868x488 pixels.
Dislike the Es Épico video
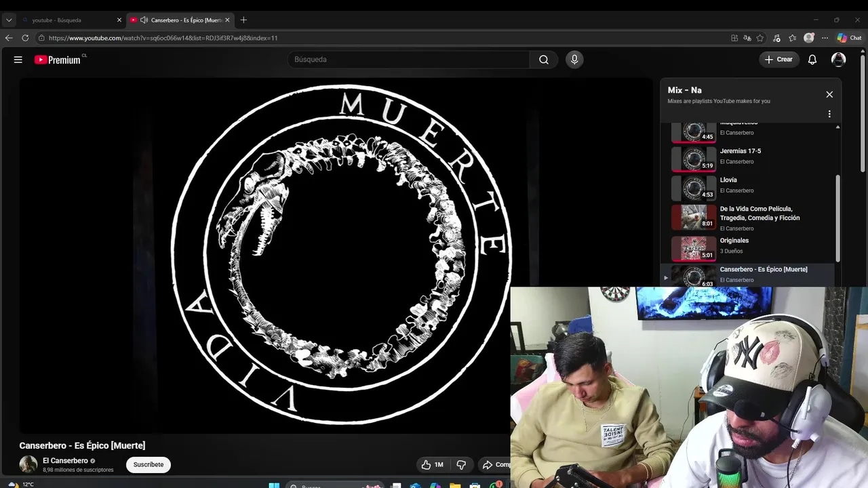click(x=461, y=464)
